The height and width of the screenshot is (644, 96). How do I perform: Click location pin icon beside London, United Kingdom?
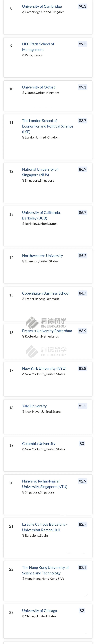(23, 138)
